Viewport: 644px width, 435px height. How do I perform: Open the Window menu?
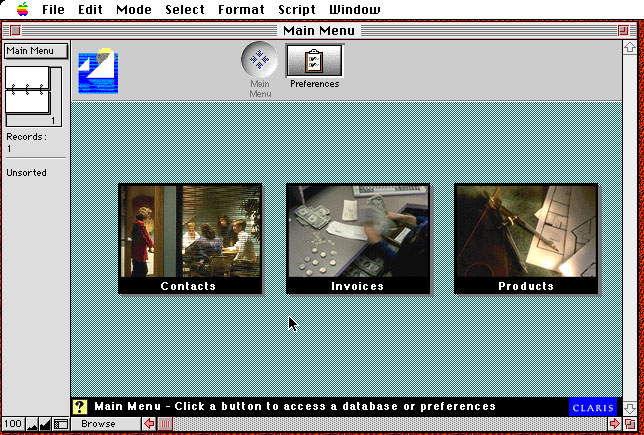coord(355,9)
